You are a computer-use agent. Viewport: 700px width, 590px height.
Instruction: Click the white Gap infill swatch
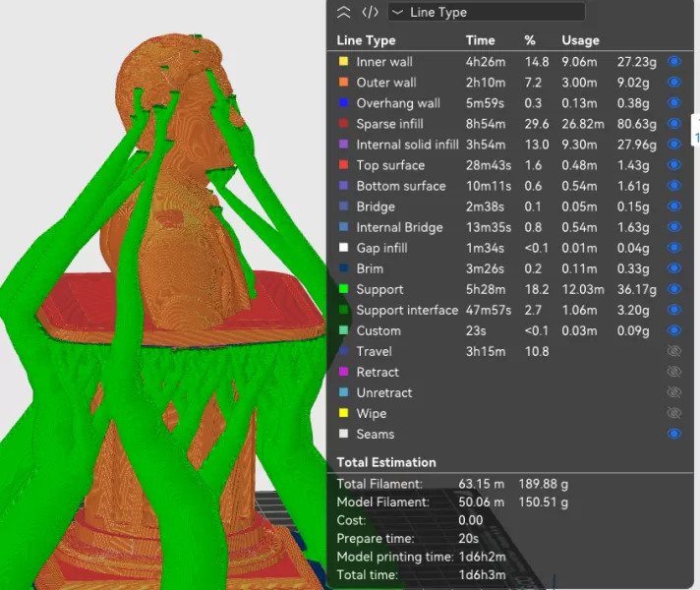(343, 248)
